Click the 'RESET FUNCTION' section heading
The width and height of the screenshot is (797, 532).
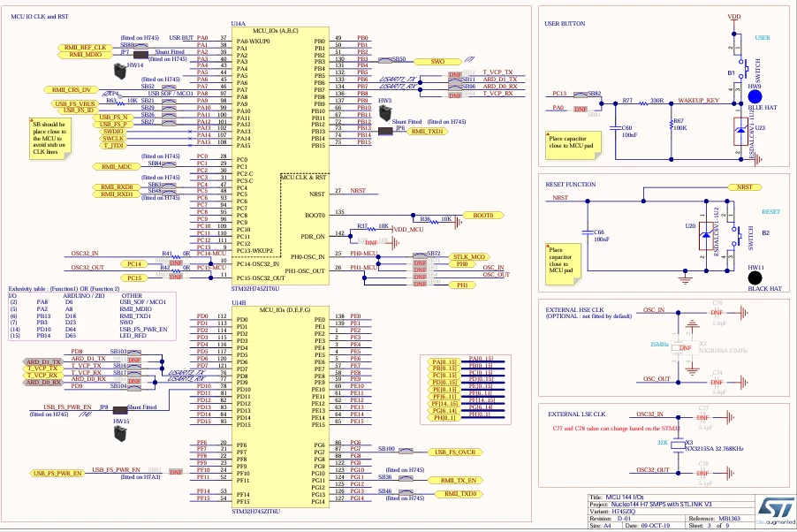tap(570, 184)
